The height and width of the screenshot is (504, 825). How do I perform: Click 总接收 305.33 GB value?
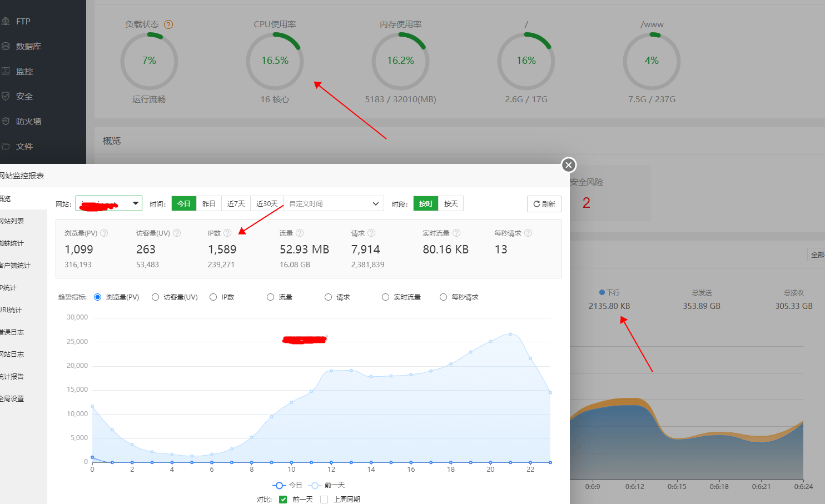(794, 306)
